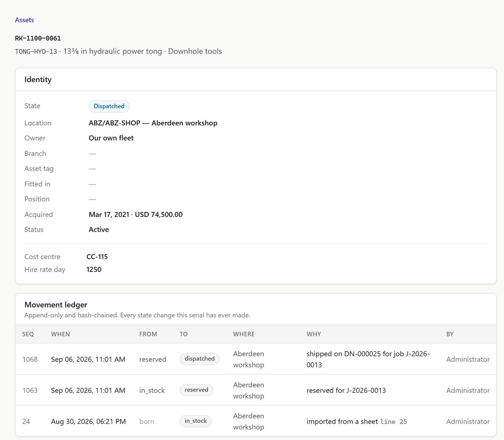Screen dimensions: 504x440
Task: Click Aberdeen workshop in row 1063
Action: coord(249,390)
